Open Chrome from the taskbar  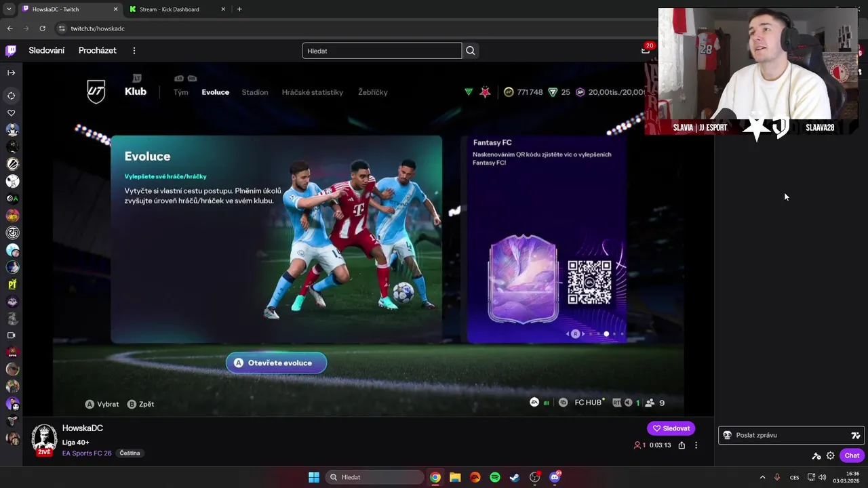point(435,477)
